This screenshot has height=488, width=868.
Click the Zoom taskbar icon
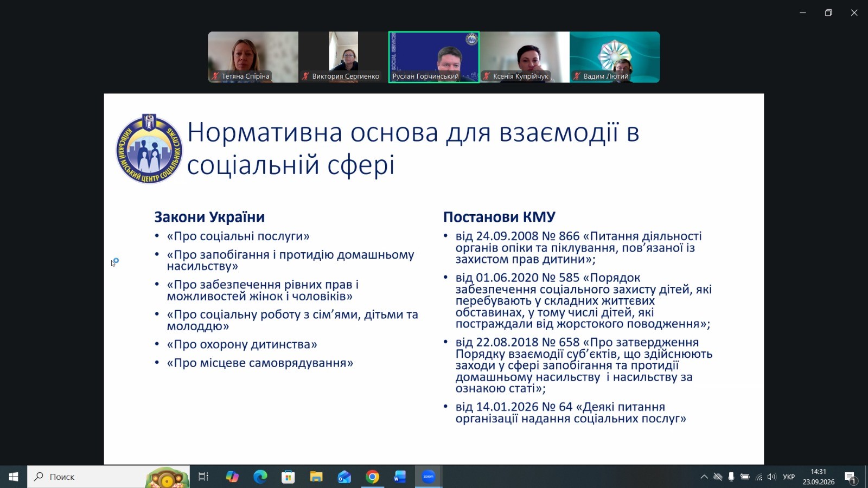point(429,477)
